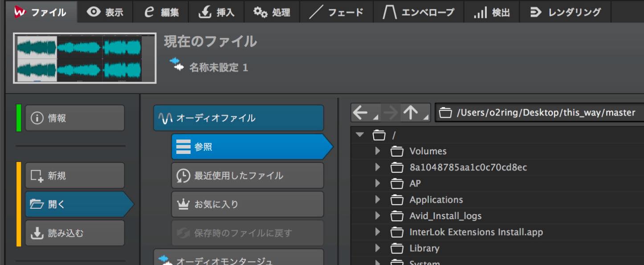Click the e icon on 編集 tab
This screenshot has width=644, height=265.
pyautogui.click(x=149, y=12)
